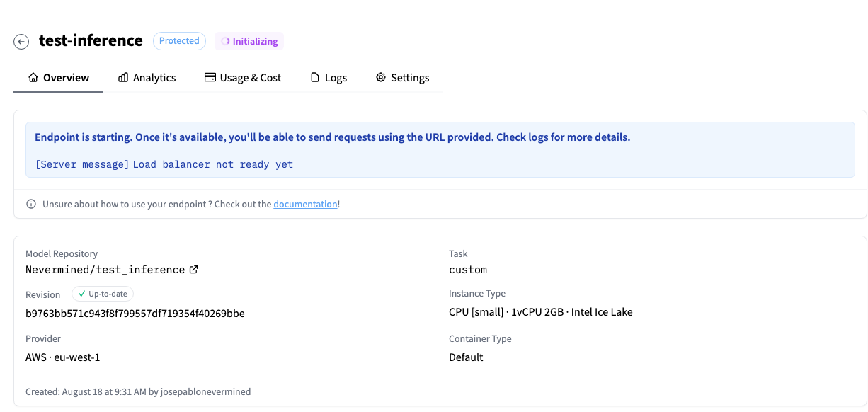
Task: Click the info icon near documentation hint
Action: click(31, 205)
